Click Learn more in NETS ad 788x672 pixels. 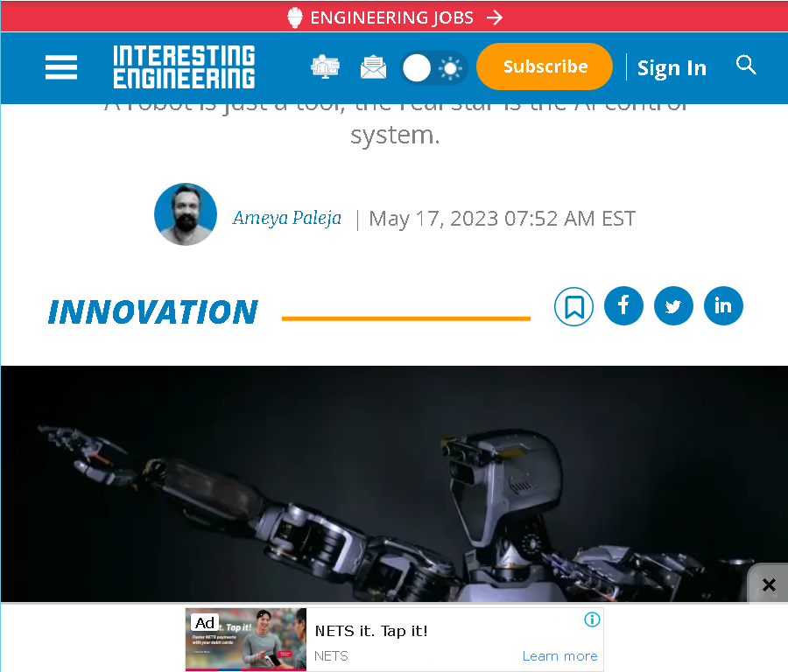pos(559,656)
